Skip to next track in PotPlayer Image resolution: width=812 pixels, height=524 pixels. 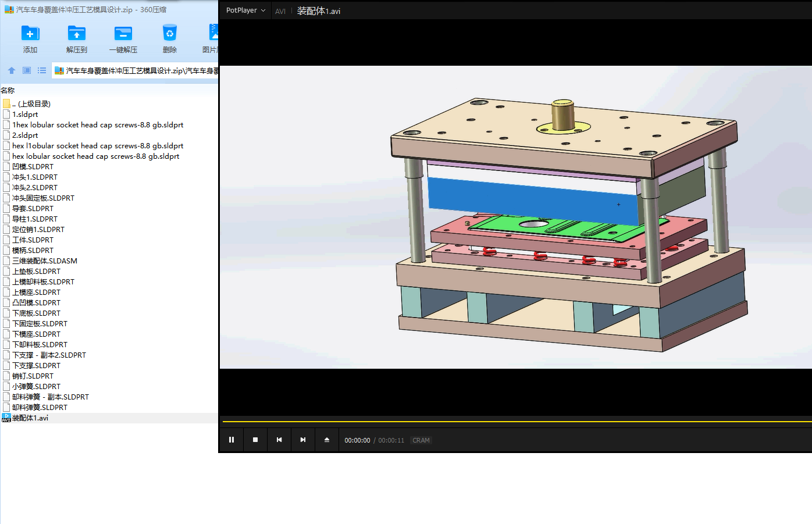[x=303, y=440]
